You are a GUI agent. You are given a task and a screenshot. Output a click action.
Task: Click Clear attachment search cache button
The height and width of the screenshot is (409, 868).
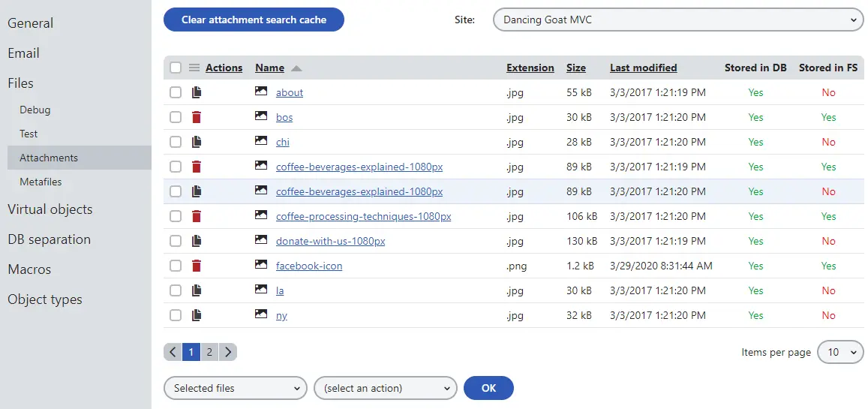pyautogui.click(x=254, y=20)
